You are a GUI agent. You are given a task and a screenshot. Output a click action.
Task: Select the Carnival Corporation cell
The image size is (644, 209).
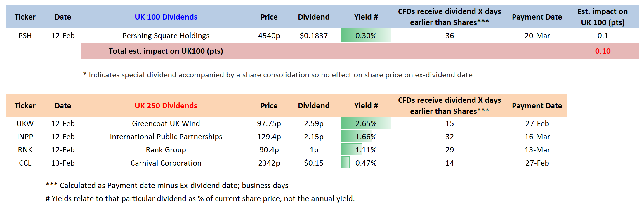[166, 163]
